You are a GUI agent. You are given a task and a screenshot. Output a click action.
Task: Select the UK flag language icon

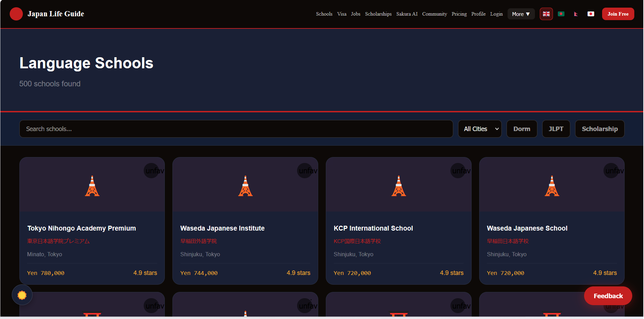click(x=546, y=14)
